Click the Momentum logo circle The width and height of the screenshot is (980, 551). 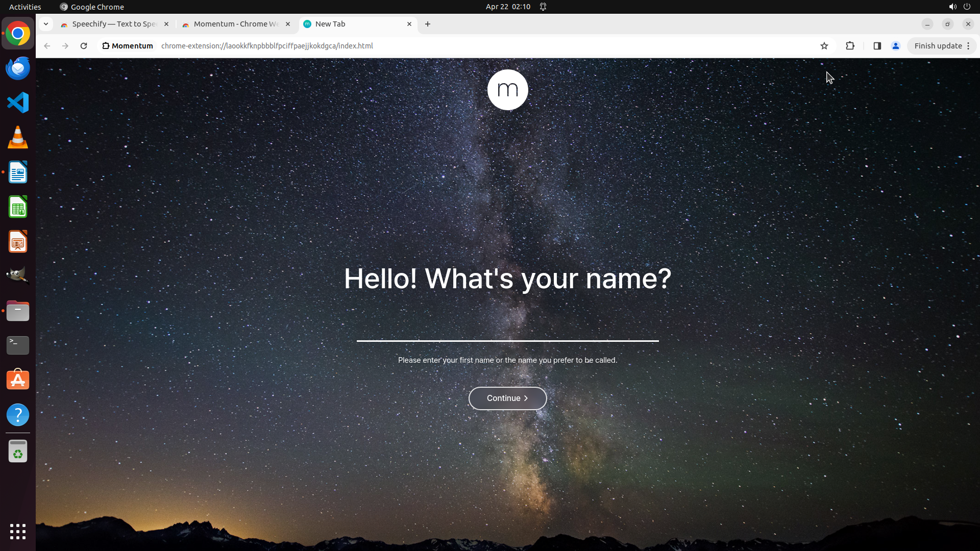point(507,90)
